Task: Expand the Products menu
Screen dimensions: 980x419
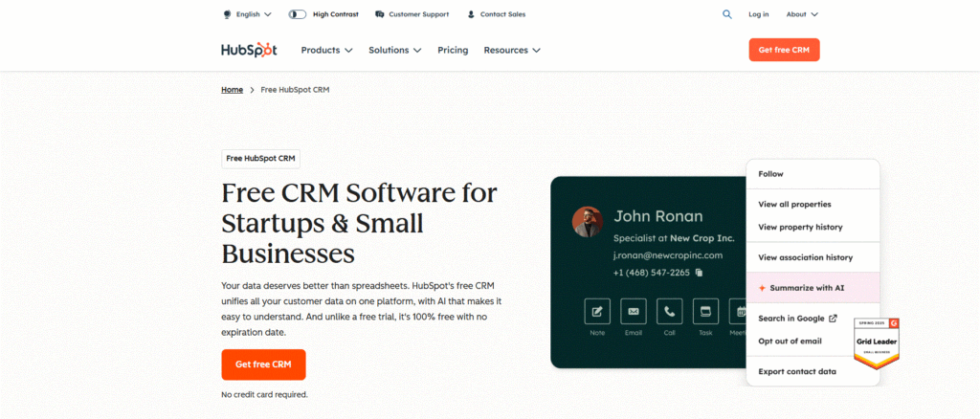Action: click(327, 50)
